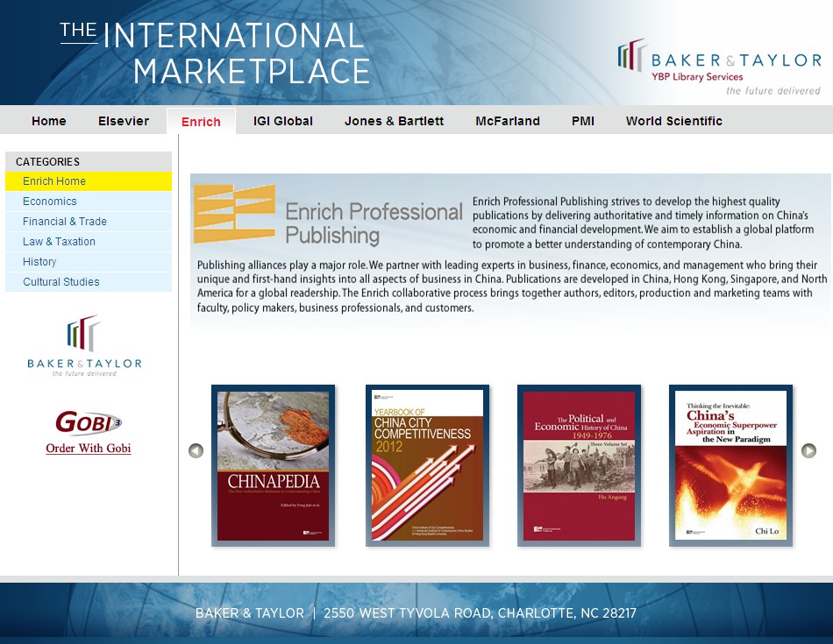The width and height of the screenshot is (833, 644).
Task: Open the Elsevier tab
Action: [x=124, y=121]
